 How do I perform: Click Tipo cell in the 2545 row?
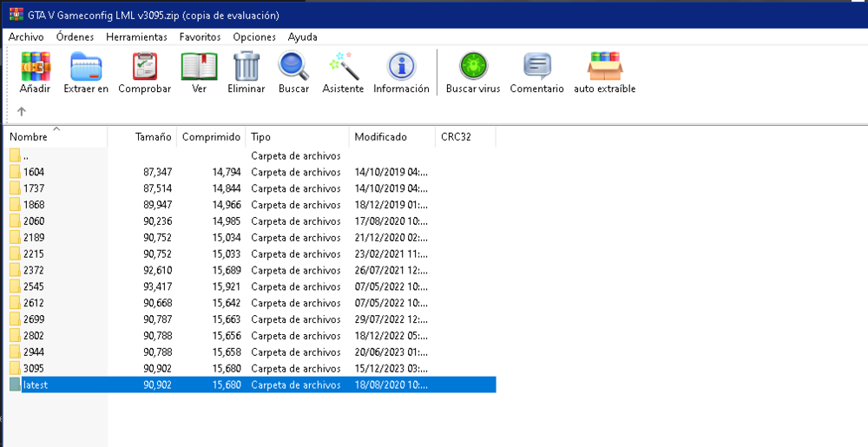point(296,286)
